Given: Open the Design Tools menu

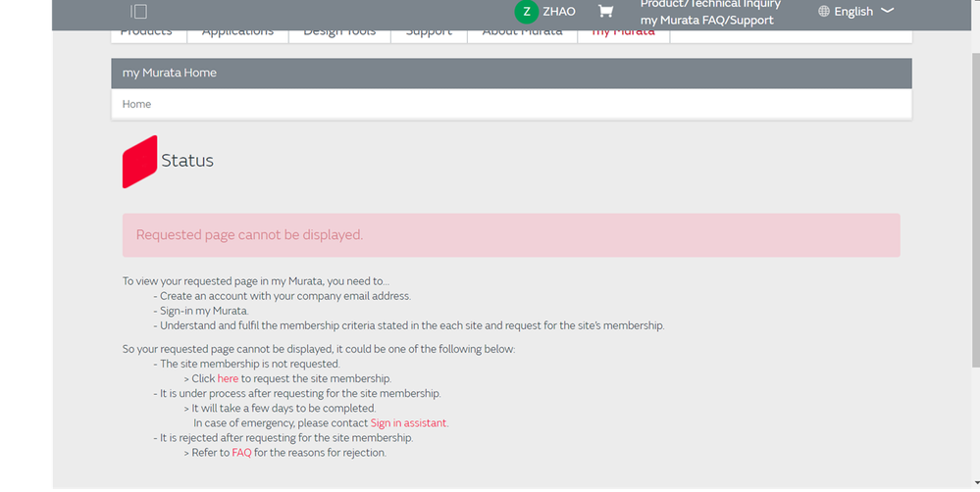Looking at the screenshot, I should click(339, 35).
